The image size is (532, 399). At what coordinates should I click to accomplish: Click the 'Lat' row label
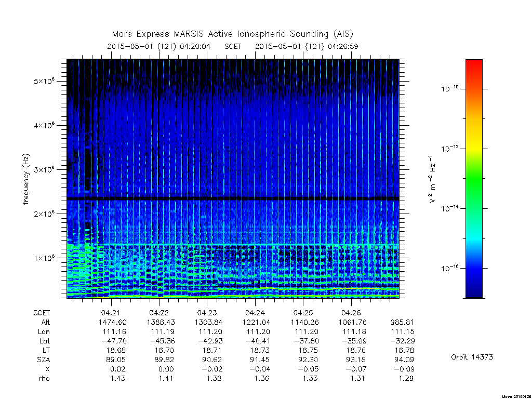[44, 341]
